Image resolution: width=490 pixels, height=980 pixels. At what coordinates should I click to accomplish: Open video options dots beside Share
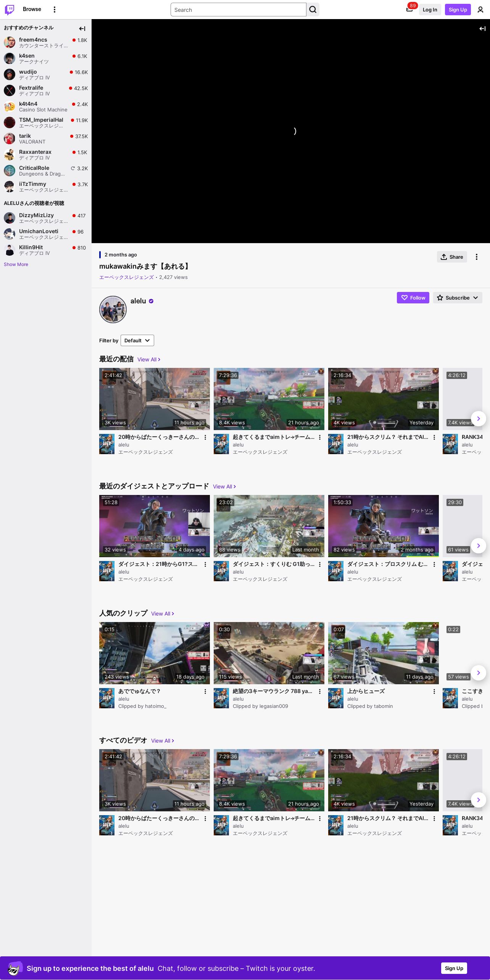476,257
